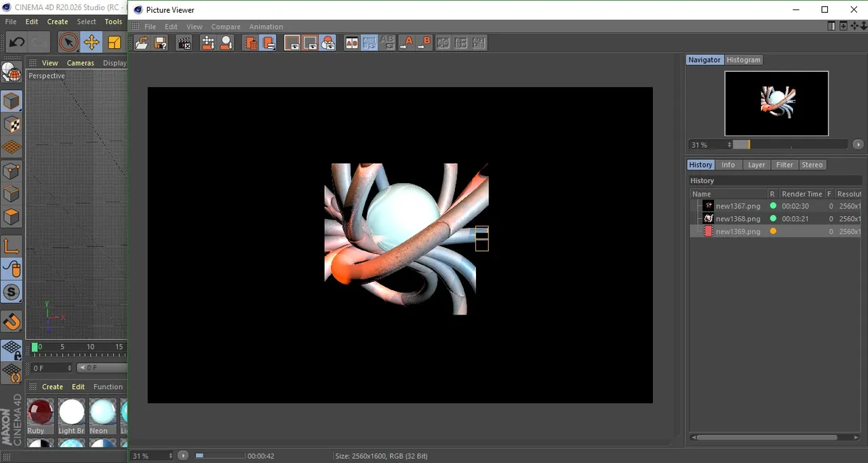Select the Move tool in main toolbar
This screenshot has height=463, width=868.
[x=91, y=42]
